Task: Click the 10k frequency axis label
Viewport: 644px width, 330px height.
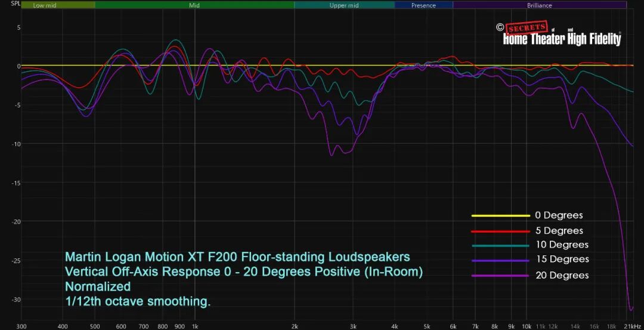Action: [x=526, y=326]
